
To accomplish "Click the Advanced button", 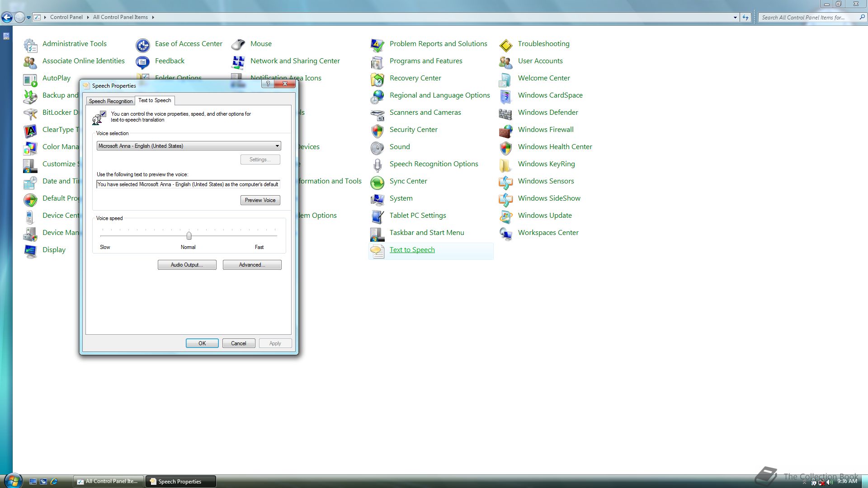I will [x=252, y=265].
